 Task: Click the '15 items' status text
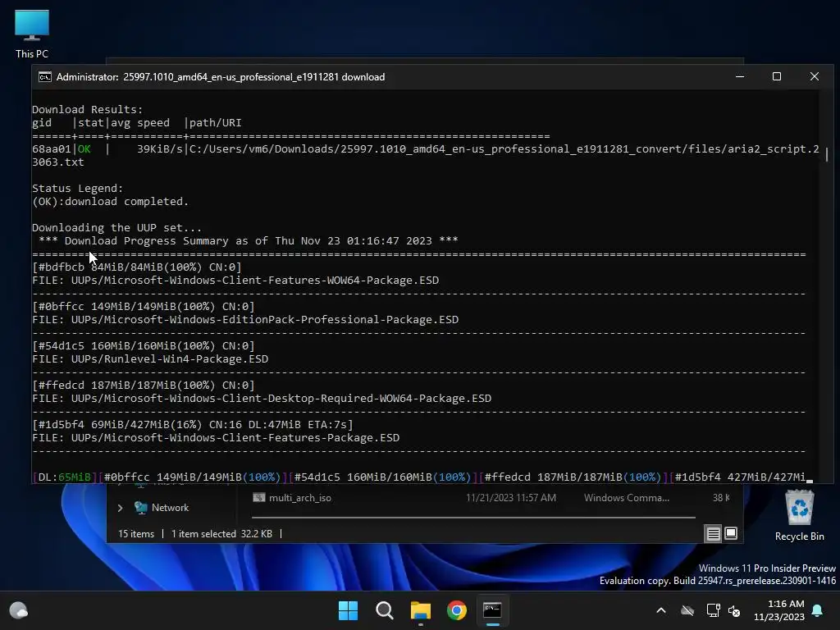(136, 534)
